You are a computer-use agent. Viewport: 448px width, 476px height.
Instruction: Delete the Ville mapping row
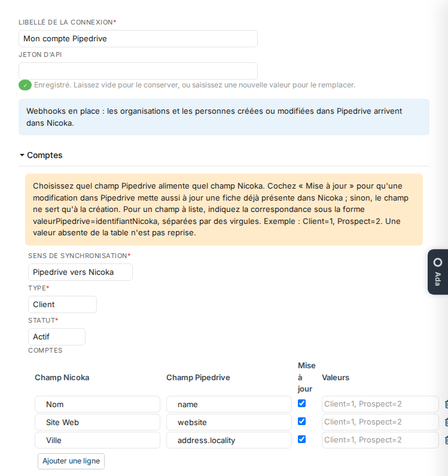(446, 440)
